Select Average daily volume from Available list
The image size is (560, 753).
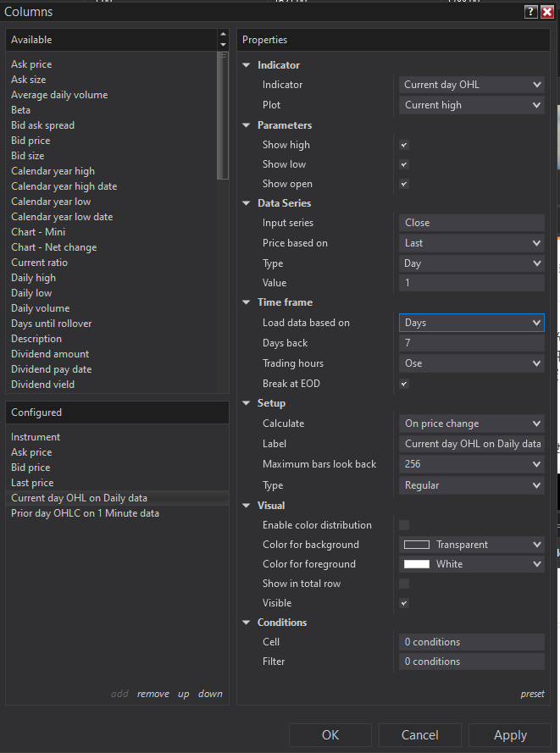59,95
